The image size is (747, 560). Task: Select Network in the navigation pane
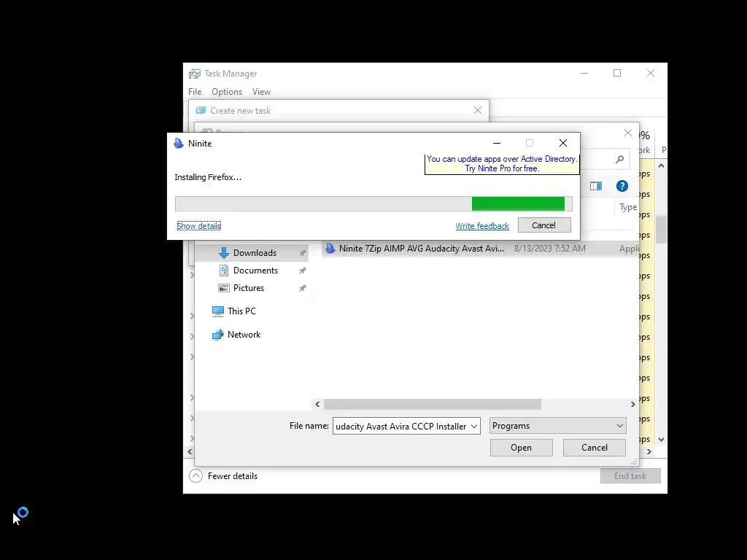point(244,335)
